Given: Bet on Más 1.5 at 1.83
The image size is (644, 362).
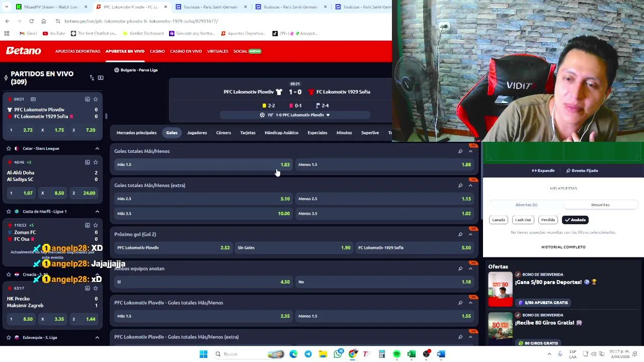Looking at the screenshot, I should point(203,164).
